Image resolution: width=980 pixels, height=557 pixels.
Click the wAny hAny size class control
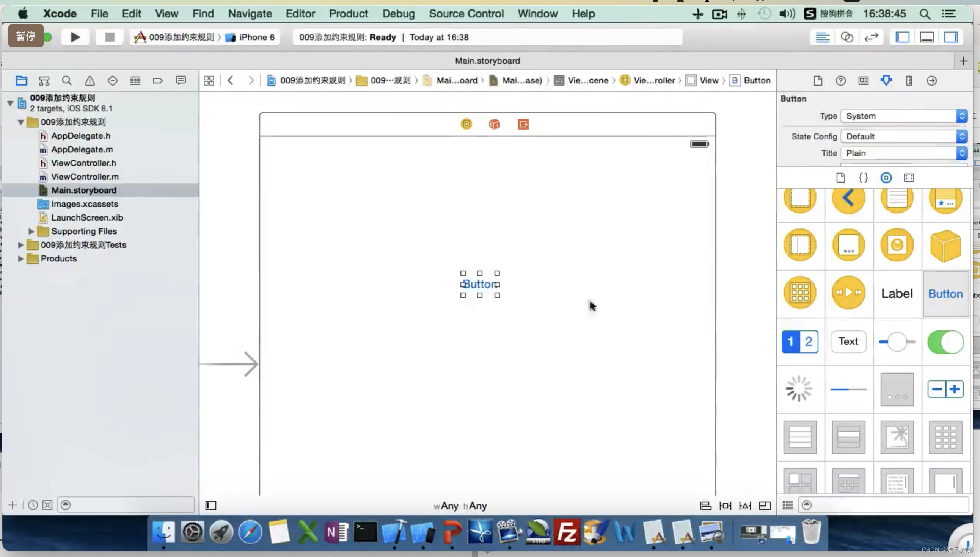460,506
